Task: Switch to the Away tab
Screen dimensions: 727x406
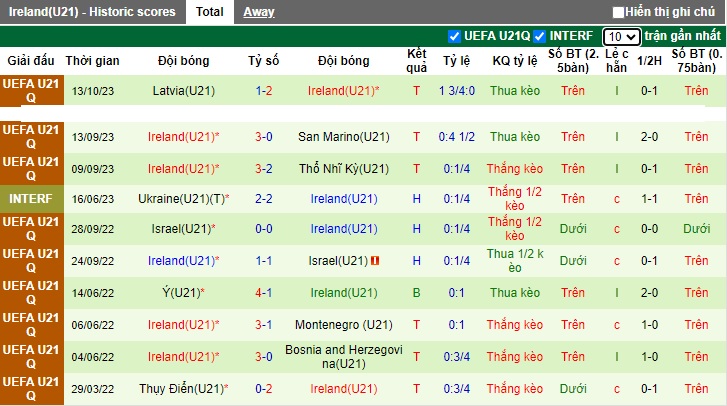Action: click(259, 12)
